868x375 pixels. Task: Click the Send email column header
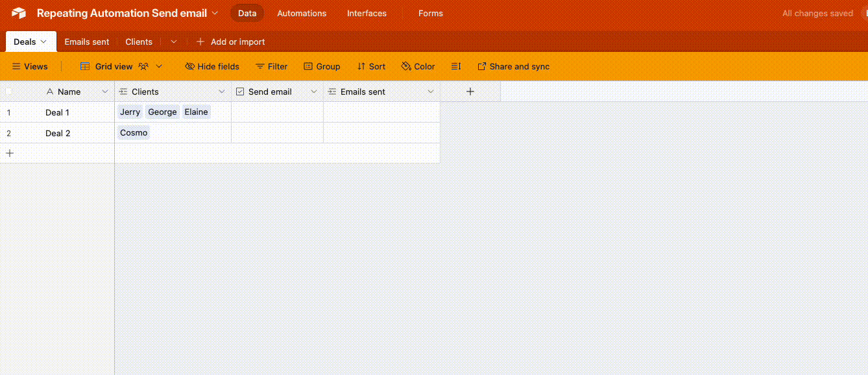coord(277,91)
